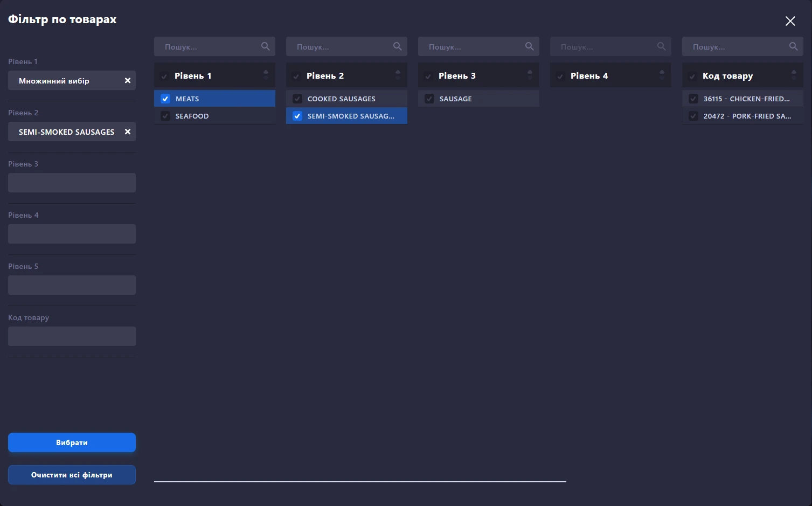Click search magnifier icon in Рівень 1 column

coord(265,46)
